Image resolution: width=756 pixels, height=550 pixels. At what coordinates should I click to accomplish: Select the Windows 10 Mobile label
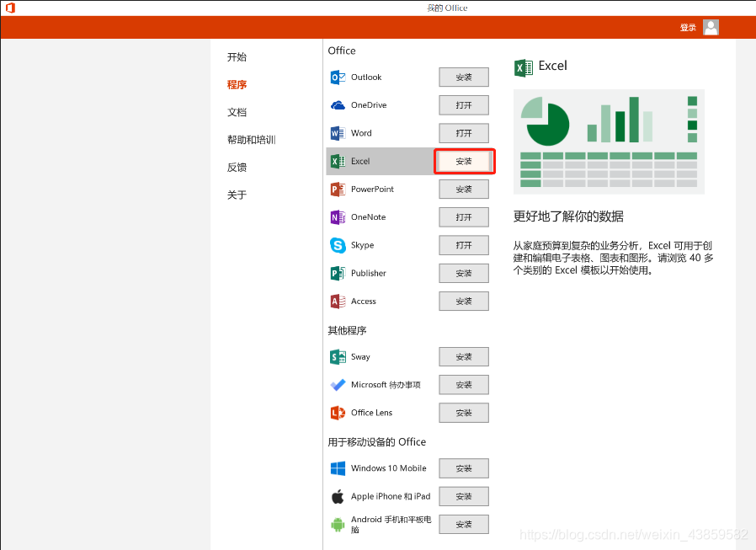coord(389,468)
